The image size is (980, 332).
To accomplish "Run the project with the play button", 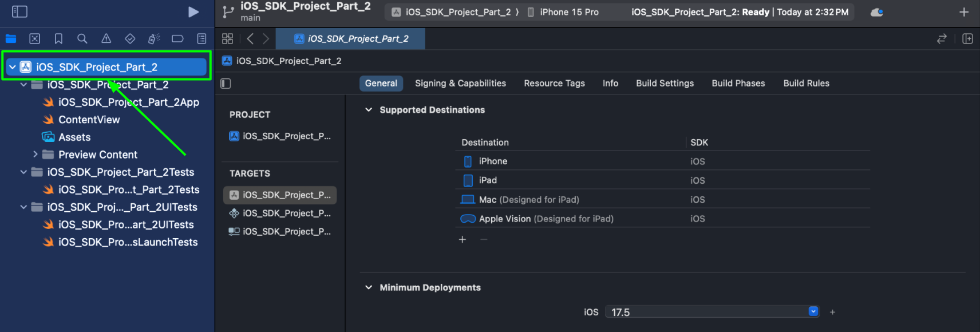I will (193, 12).
